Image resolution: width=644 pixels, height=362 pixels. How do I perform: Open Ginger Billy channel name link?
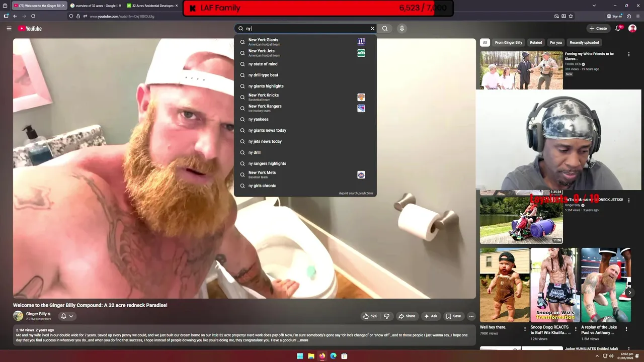coord(36,314)
